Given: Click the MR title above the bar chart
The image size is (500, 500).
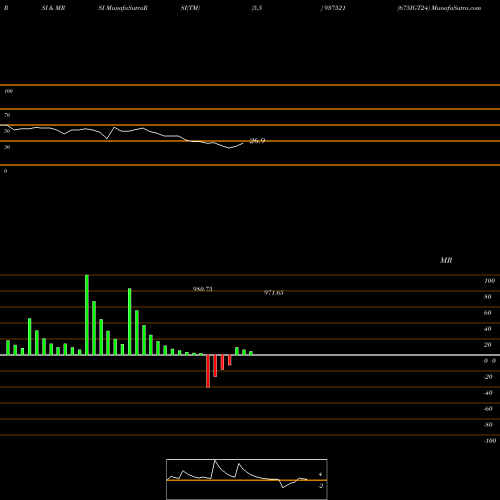Looking at the screenshot, I should click(446, 260).
